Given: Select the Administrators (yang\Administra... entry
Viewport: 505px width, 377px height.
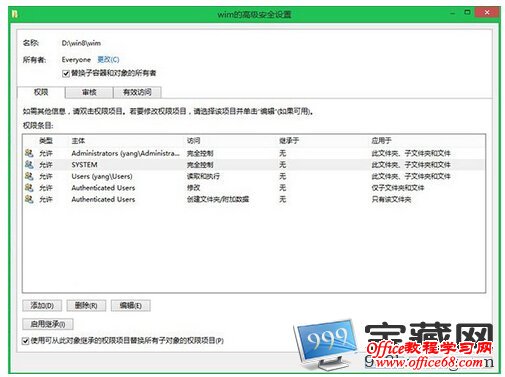Looking at the screenshot, I should coord(254,153).
